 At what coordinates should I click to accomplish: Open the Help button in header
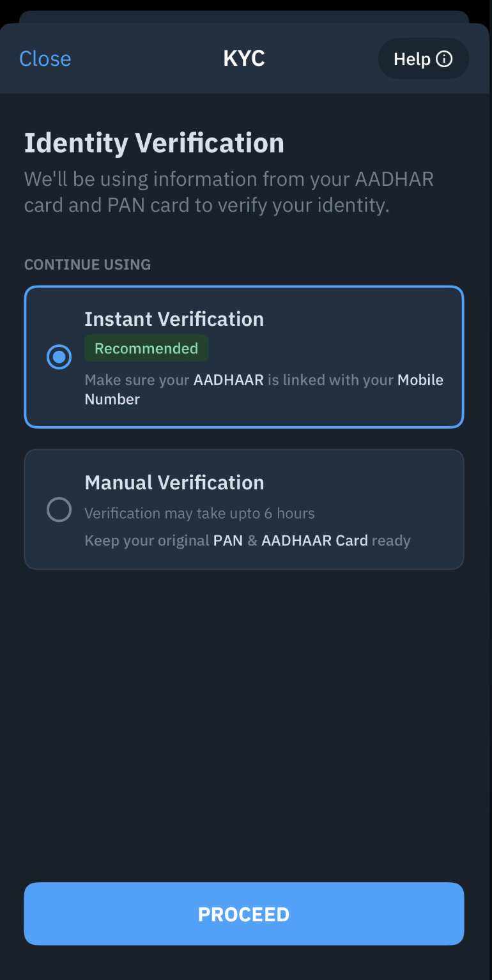pyautogui.click(x=423, y=59)
